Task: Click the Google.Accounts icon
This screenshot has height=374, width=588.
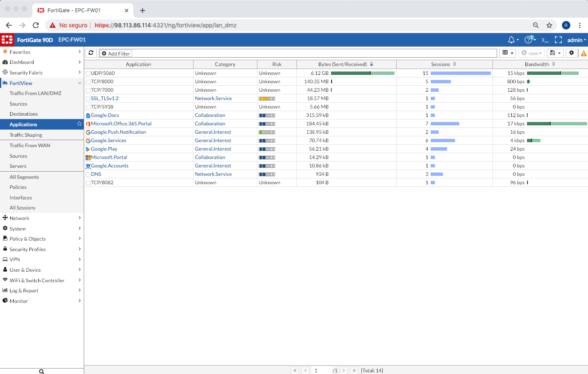Action: point(88,166)
